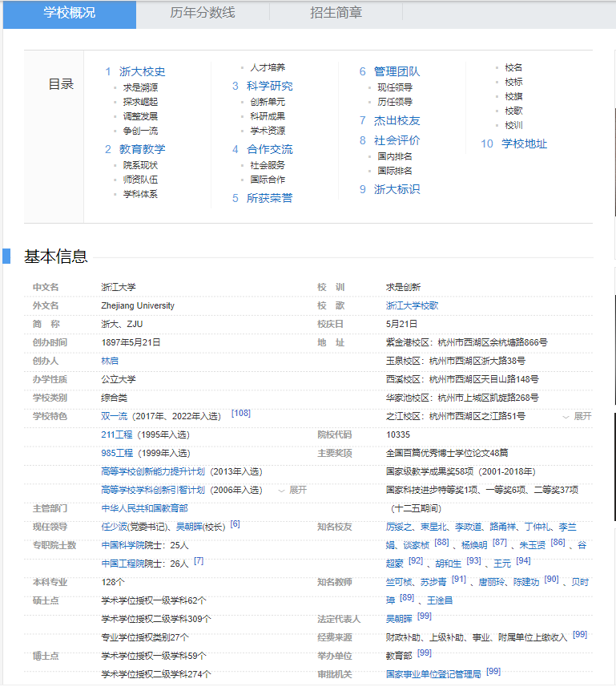Image resolution: width=616 pixels, height=687 pixels.
Task: Go to 校训 subsection in 目录
Action: click(x=513, y=126)
